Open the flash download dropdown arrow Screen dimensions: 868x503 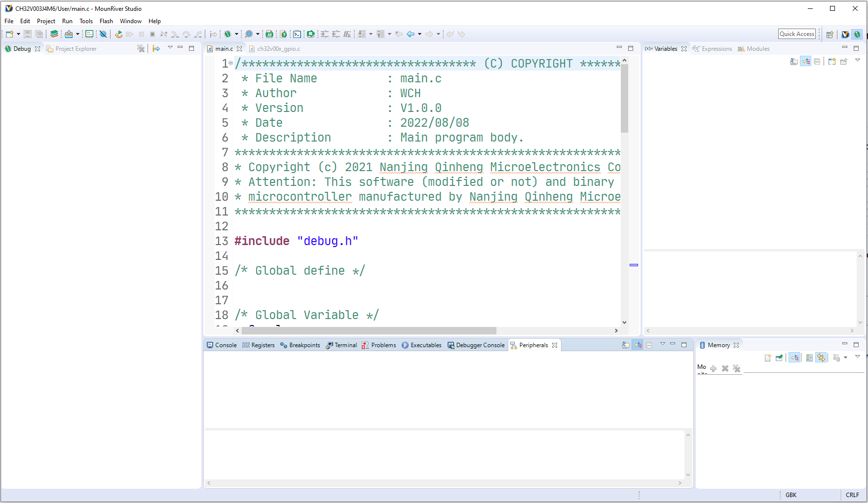click(77, 34)
